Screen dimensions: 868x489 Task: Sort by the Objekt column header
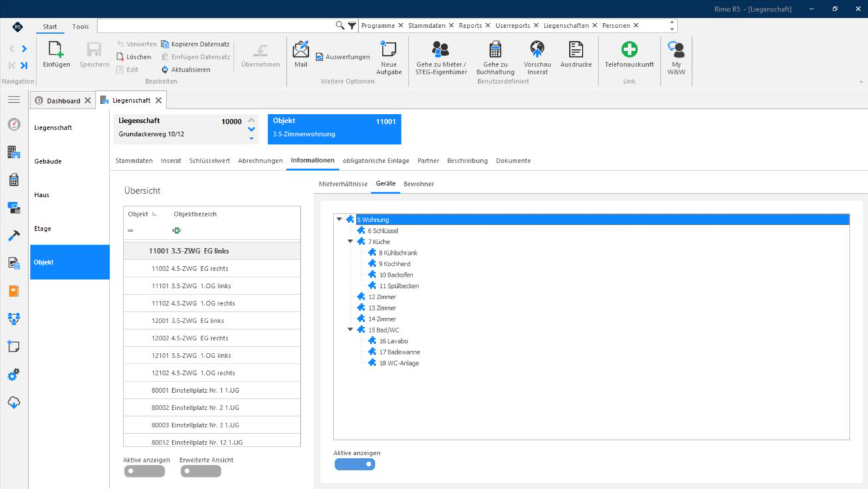click(138, 214)
